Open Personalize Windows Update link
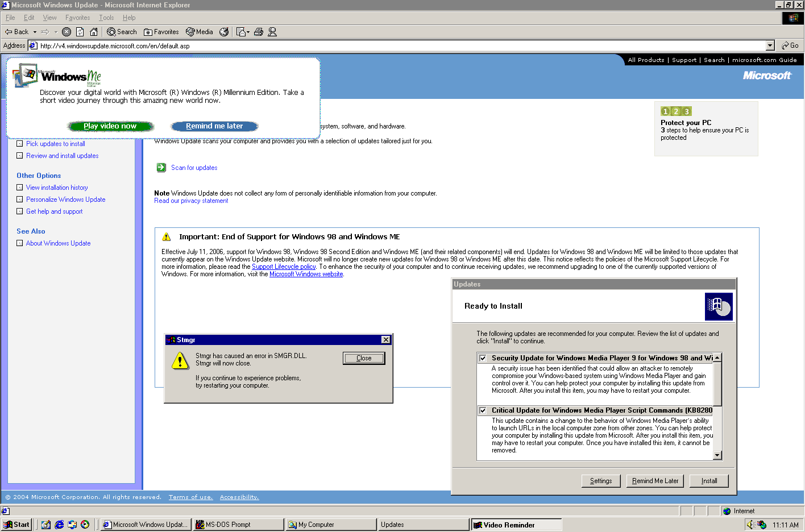The width and height of the screenshot is (805, 532). 66,199
